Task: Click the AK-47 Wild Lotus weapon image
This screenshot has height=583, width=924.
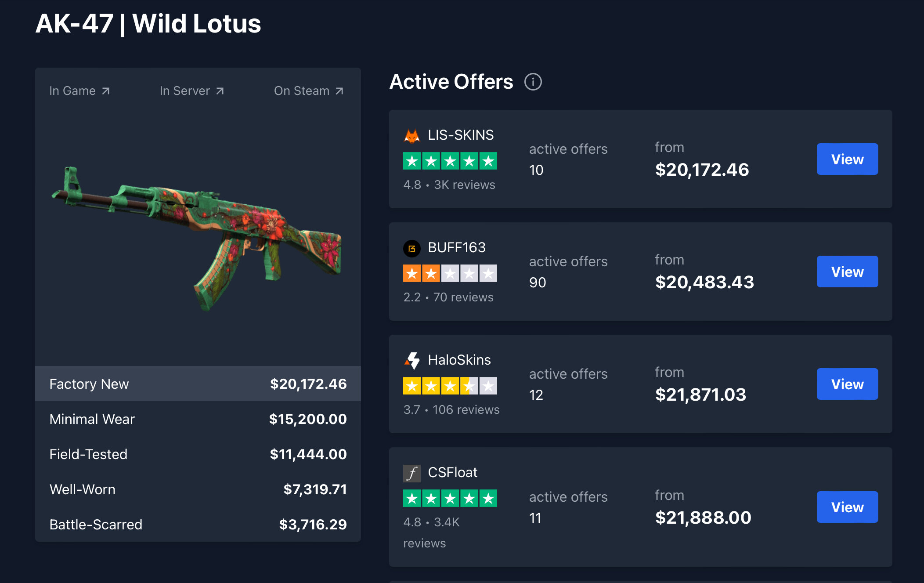Action: [197, 239]
